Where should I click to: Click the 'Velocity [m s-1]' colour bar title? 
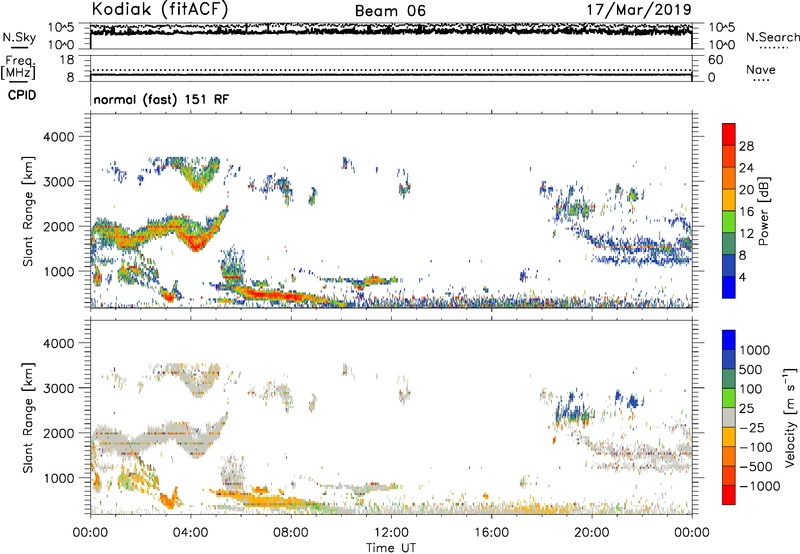pos(790,417)
